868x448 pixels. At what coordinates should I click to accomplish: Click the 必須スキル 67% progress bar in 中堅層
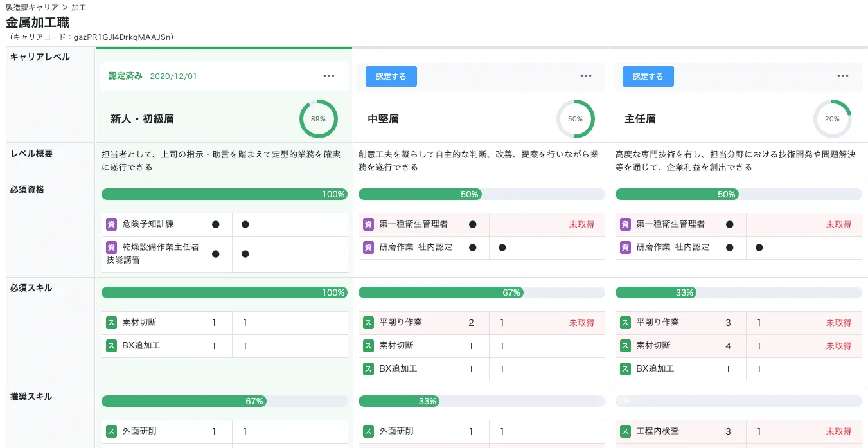481,292
